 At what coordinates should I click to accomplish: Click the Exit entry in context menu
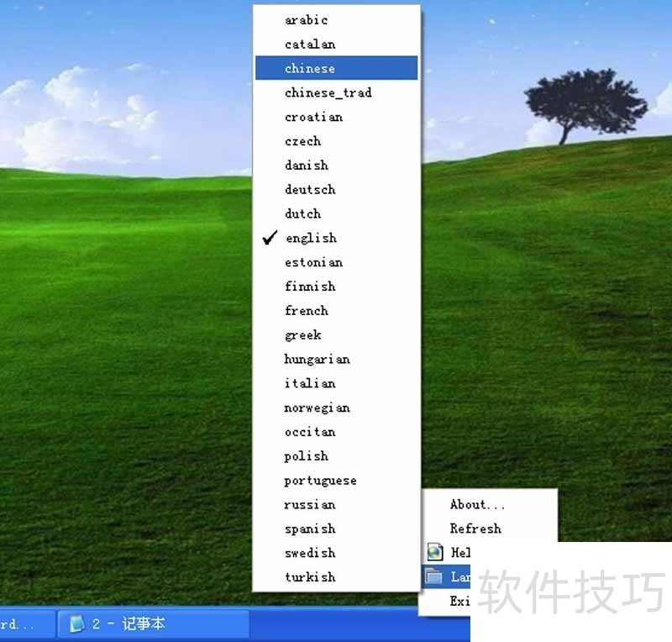coord(446,601)
